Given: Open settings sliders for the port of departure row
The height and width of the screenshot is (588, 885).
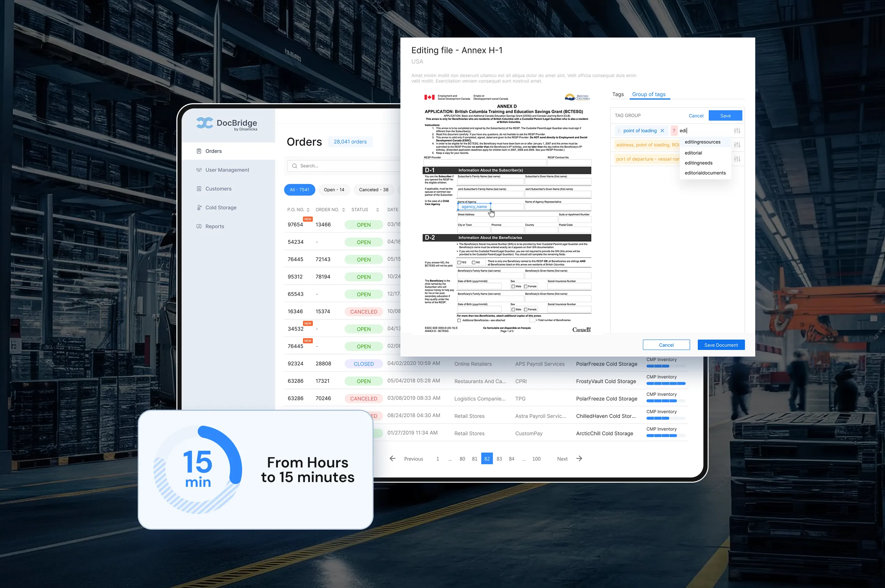Looking at the screenshot, I should [x=737, y=159].
